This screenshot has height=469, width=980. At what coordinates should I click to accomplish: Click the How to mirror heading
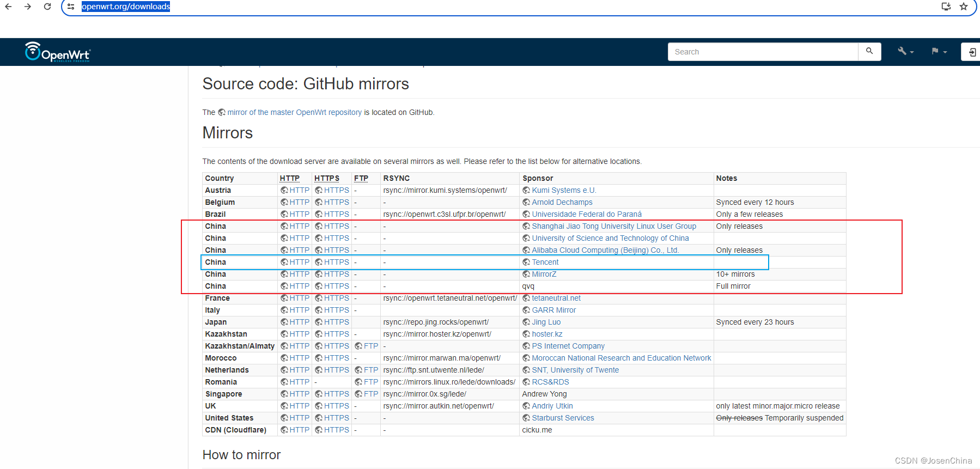pyautogui.click(x=241, y=455)
